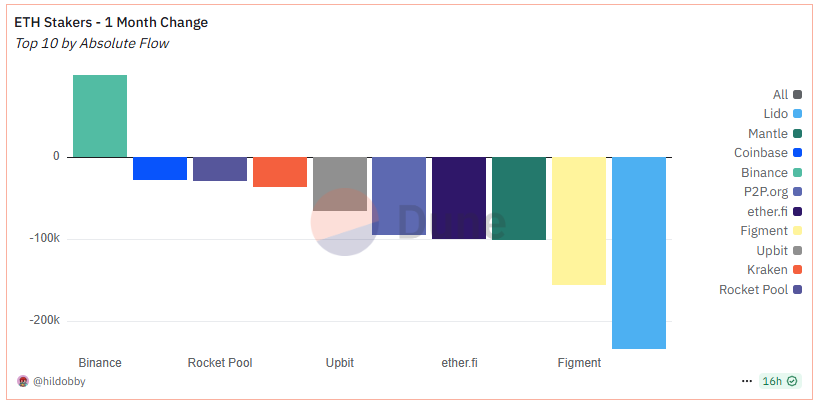Toggle the Coinbase legend entry
816x404 pixels.
pos(768,153)
